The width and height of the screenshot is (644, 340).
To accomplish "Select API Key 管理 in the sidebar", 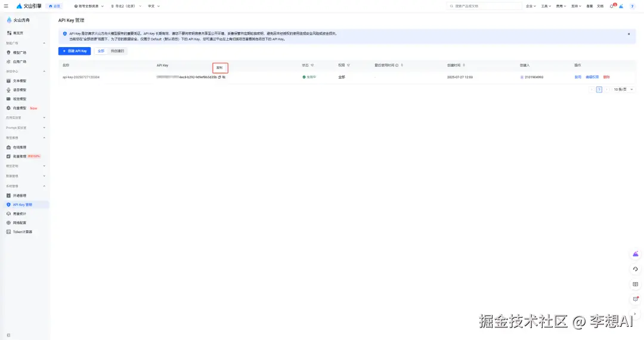I will (x=24, y=205).
